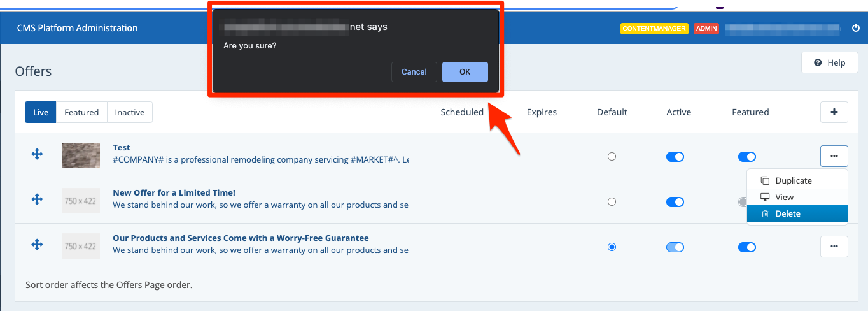Viewport: 868px width, 311px height.
Task: Toggle Featured switch for Test offer
Action: coord(746,157)
